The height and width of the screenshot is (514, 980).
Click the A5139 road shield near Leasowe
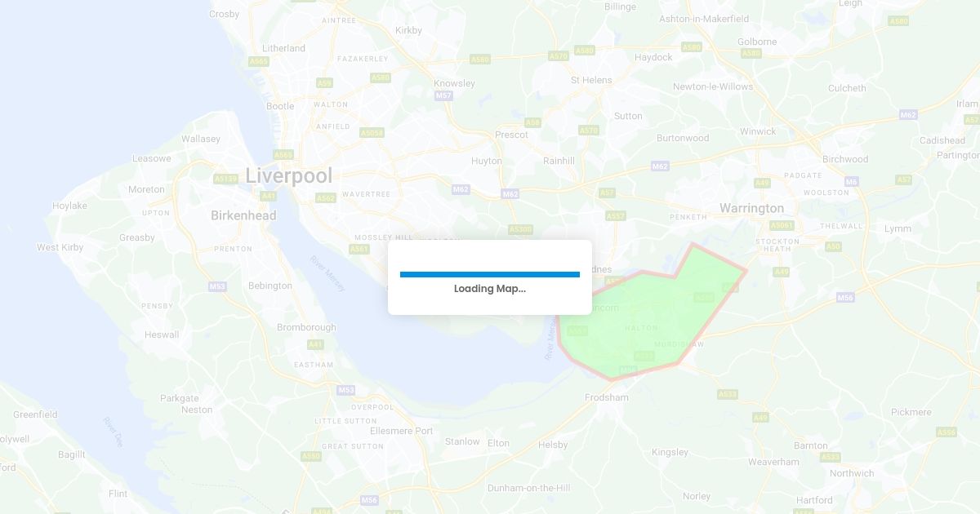225,179
